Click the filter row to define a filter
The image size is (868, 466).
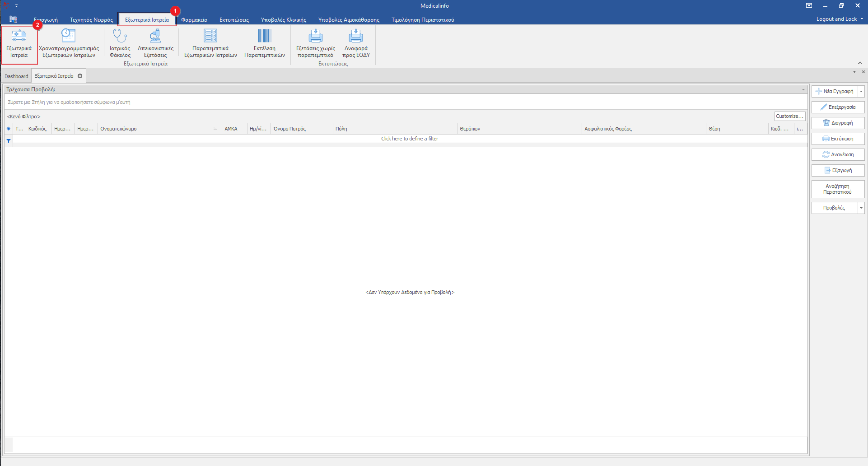pos(409,139)
